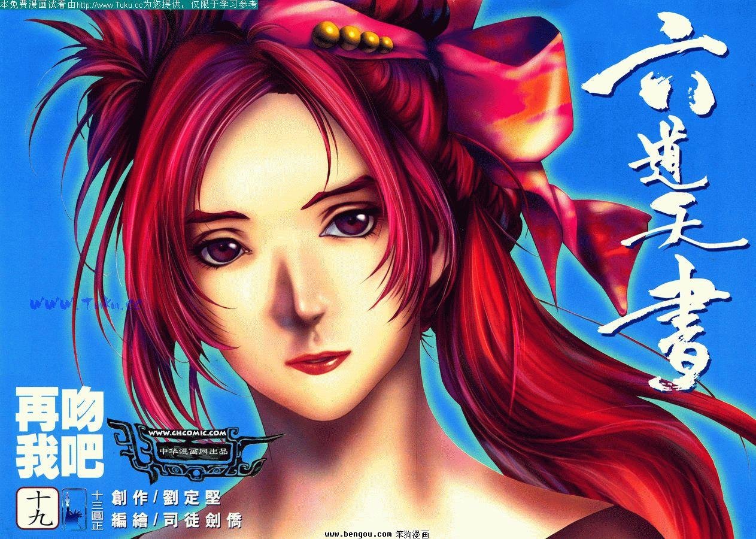756x539 pixels.
Task: Open the www.bengou.com link at bottom
Action: 358,534
